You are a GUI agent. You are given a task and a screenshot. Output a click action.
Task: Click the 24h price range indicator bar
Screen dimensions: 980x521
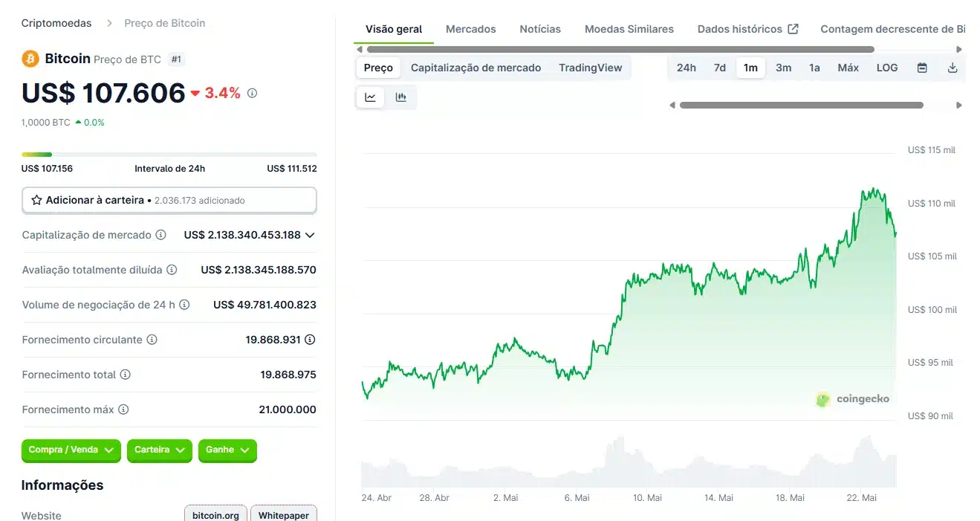169,154
